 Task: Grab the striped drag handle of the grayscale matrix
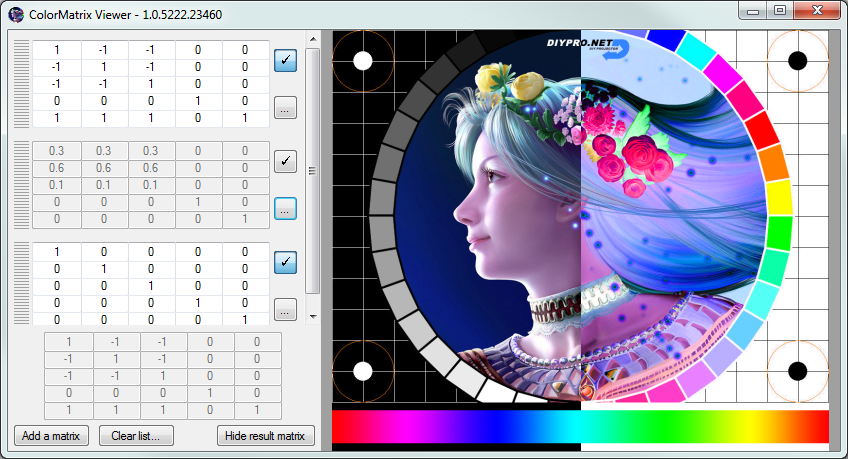pos(21,185)
